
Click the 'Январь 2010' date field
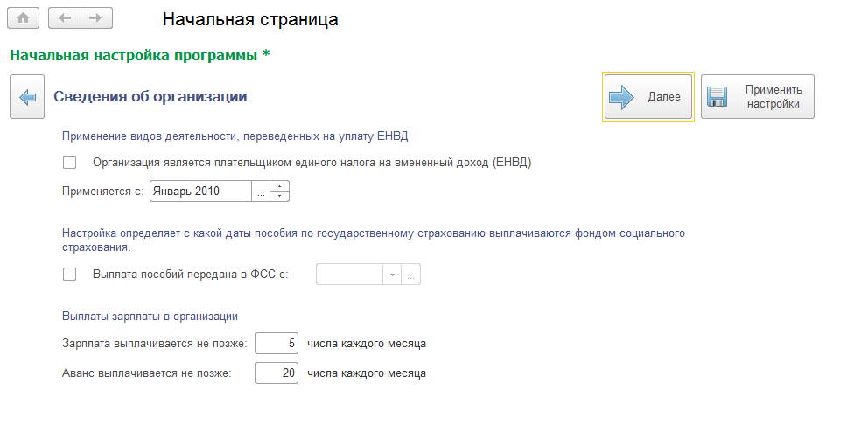click(200, 191)
